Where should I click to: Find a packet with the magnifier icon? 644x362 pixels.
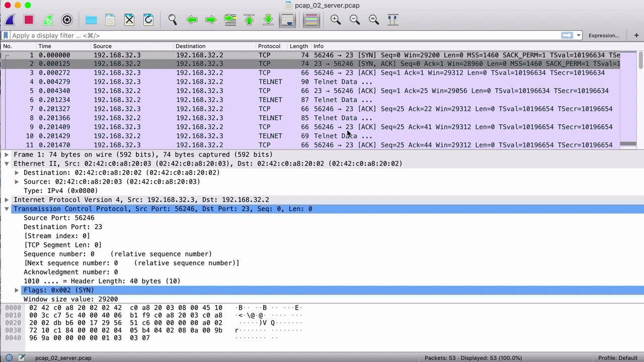(x=173, y=20)
